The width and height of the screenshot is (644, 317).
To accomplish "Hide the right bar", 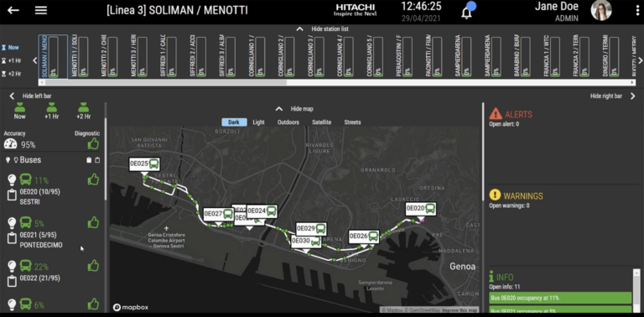I will tap(613, 96).
